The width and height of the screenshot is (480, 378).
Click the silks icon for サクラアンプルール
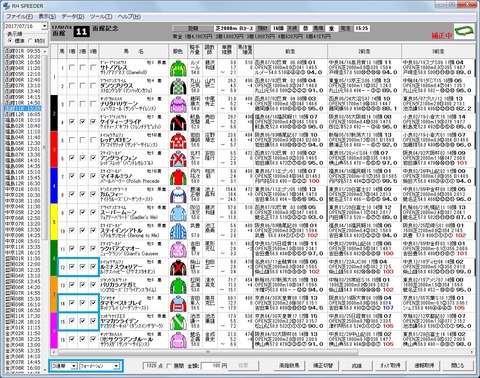click(178, 339)
